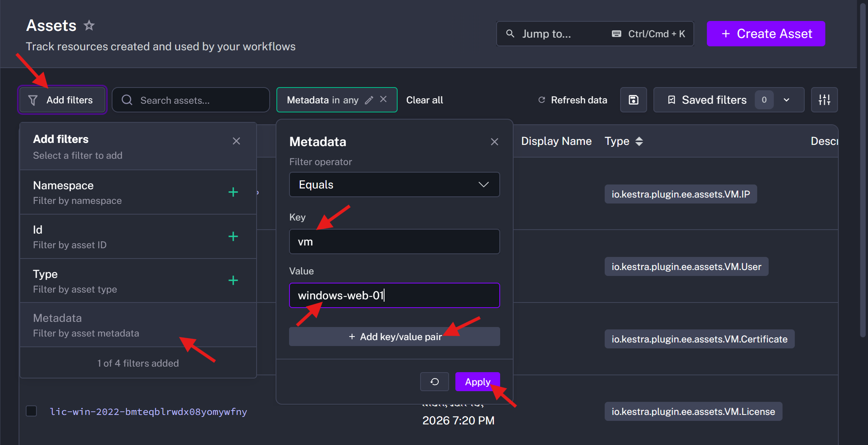
Task: Add the Id filter with plus icon
Action: click(234, 236)
